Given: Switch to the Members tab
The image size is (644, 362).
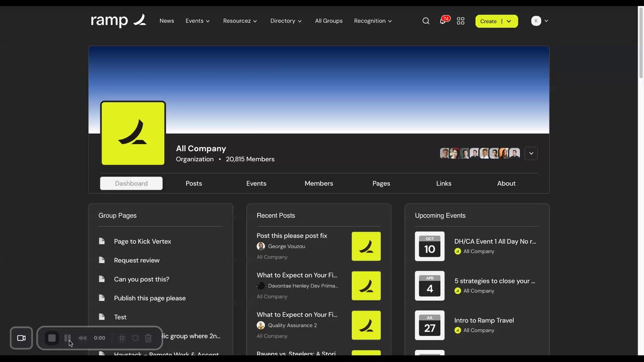Looking at the screenshot, I should [318, 184].
